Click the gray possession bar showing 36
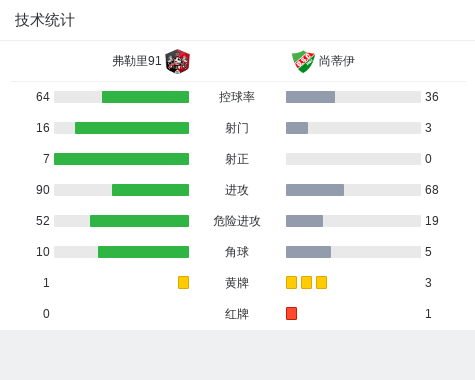Image resolution: width=475 pixels, height=380 pixels. click(310, 97)
